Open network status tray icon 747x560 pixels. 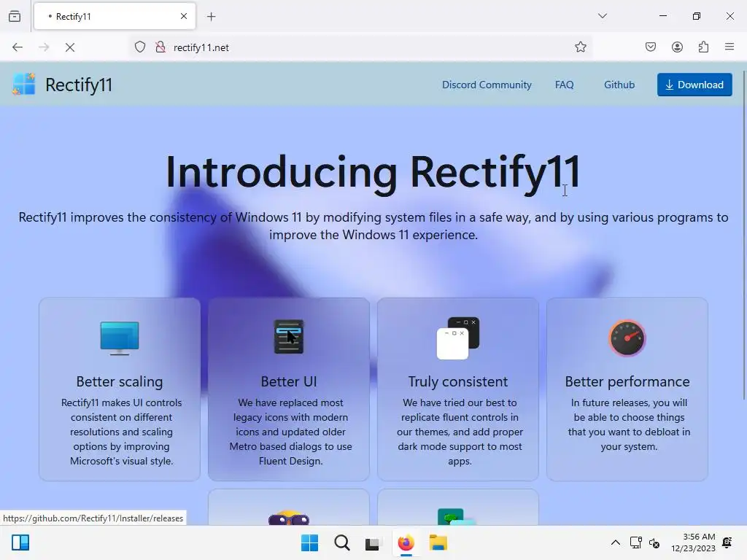(x=635, y=542)
